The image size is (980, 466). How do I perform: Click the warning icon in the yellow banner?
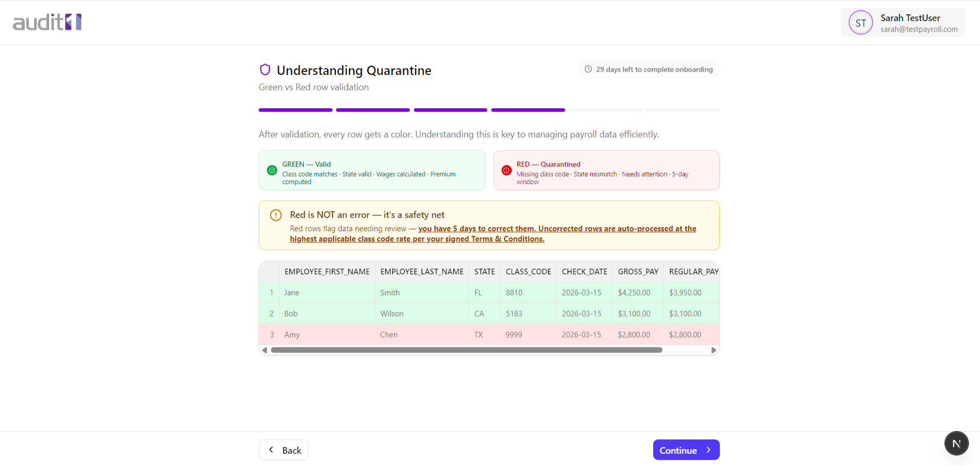point(276,215)
